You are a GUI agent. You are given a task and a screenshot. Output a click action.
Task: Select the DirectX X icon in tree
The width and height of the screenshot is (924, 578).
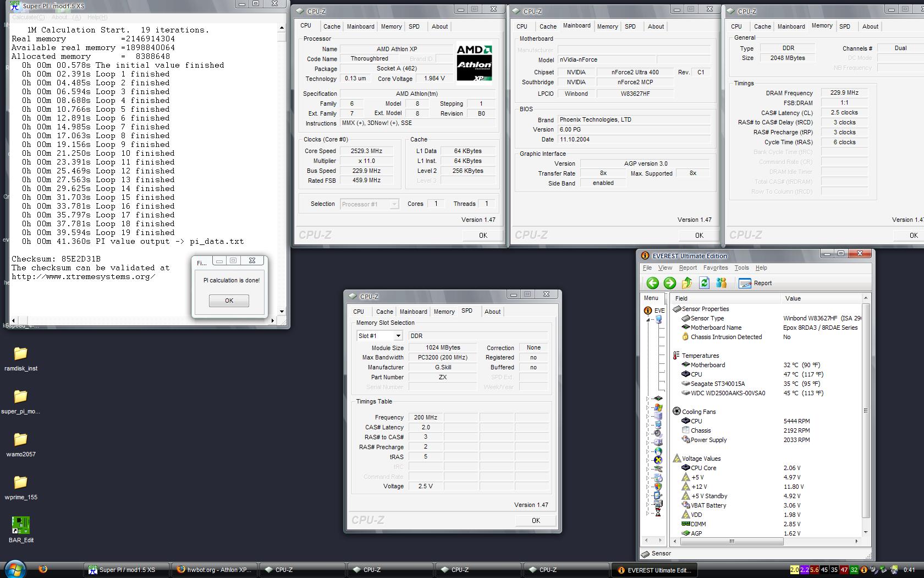[x=658, y=460]
